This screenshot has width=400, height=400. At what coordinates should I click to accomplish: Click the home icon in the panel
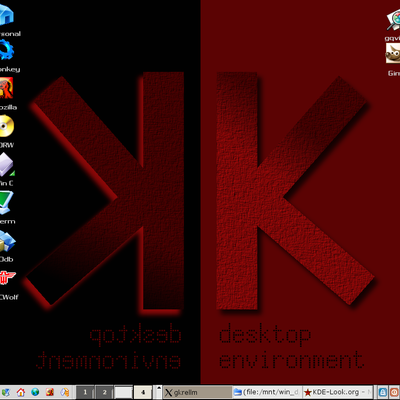tap(21, 392)
